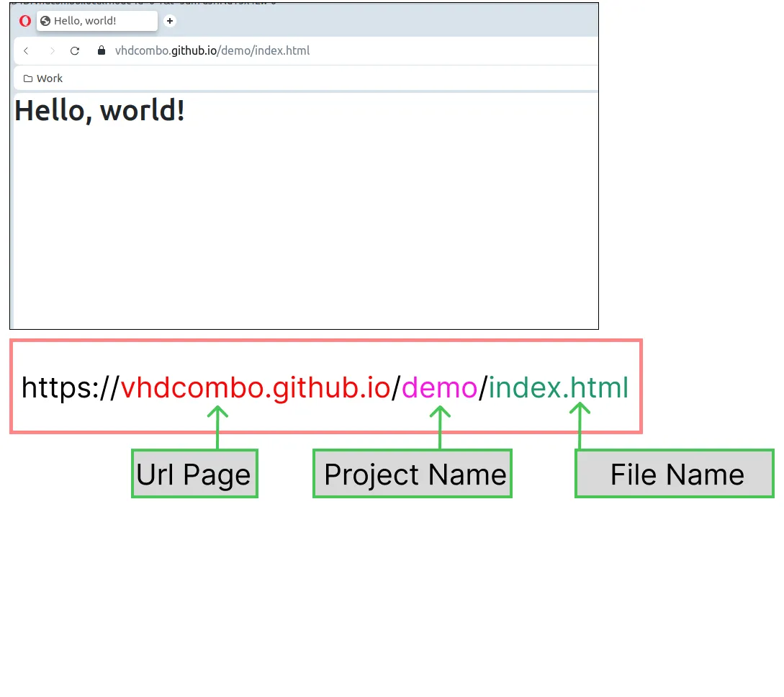The image size is (784, 697).
Task: Select the 'Hello, world!' browser tab
Action: [97, 21]
